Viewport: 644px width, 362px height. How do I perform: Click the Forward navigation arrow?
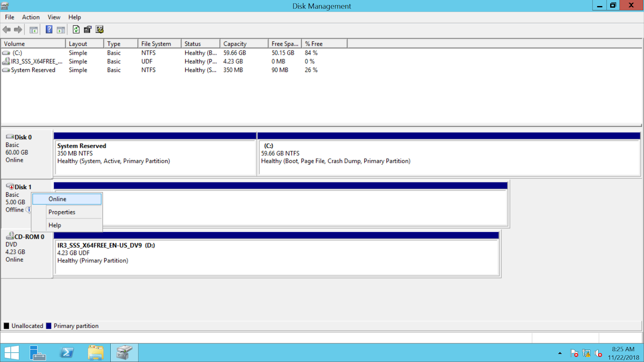tap(18, 29)
